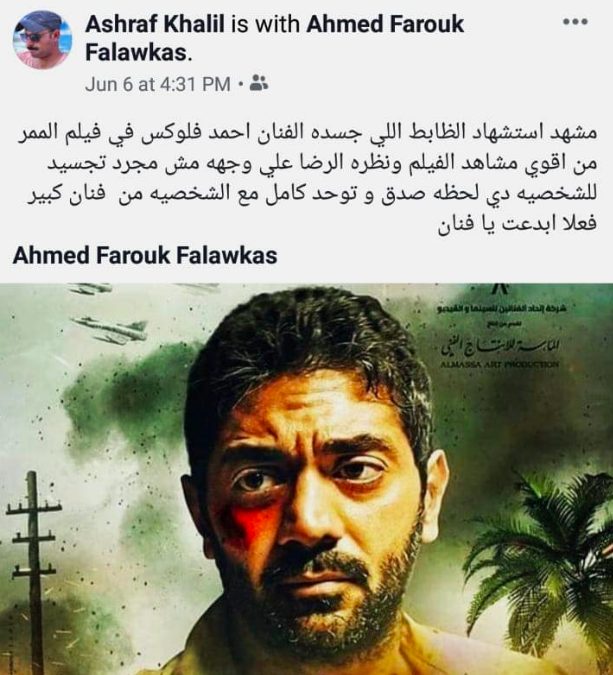Click the largest fighter jet in the poster

click(109, 330)
